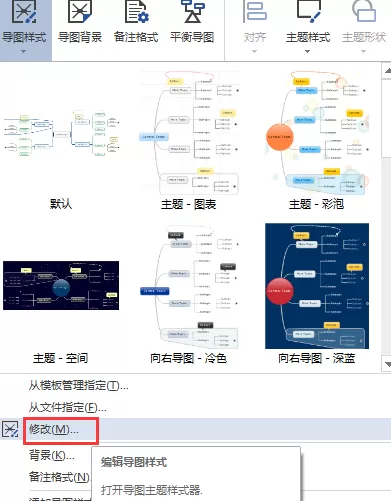Click the 主题 - 彩泡 label text

point(316,204)
